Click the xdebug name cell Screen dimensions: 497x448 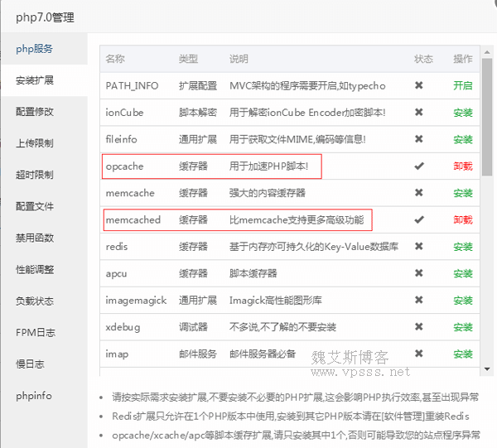pos(123,327)
